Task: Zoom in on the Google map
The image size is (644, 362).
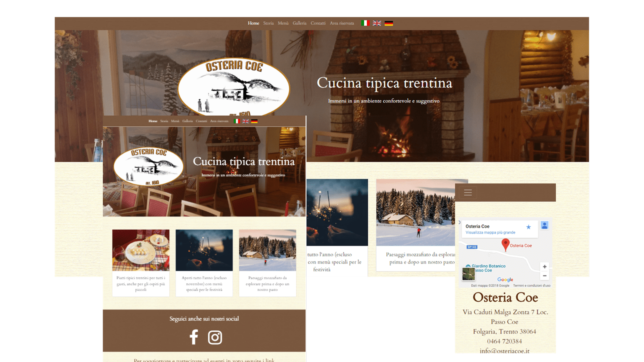Action: coord(545,267)
